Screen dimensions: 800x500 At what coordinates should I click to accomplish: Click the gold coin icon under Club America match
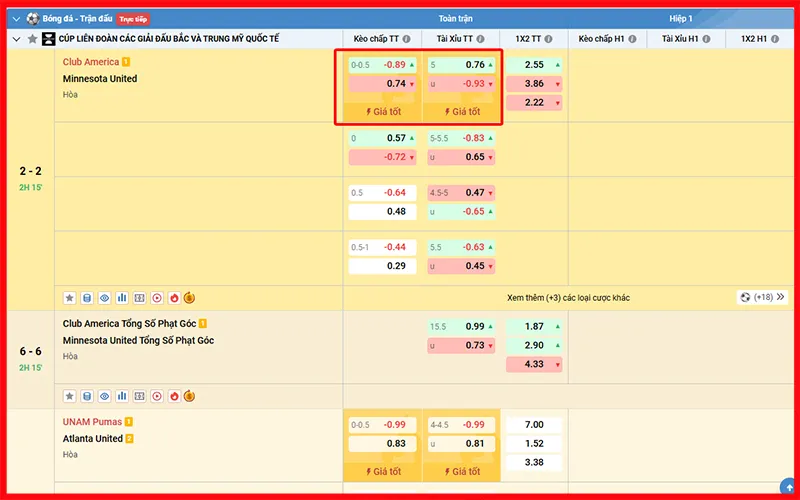point(190,297)
